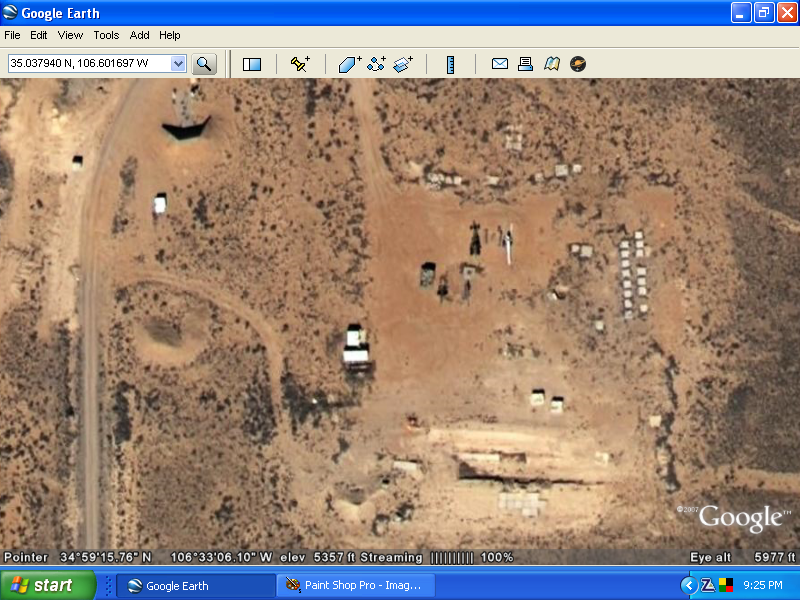Click the coordinates search input field
Screen dimensions: 800x600
(x=90, y=64)
